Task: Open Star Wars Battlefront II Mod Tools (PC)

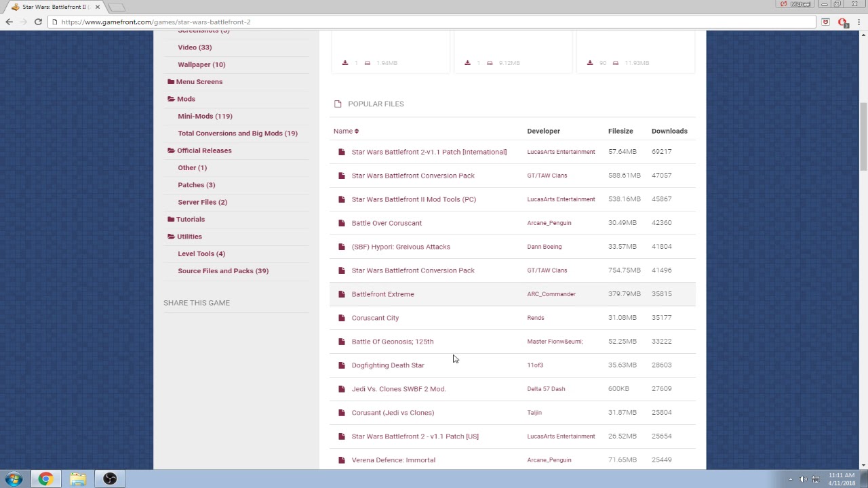Action: (414, 199)
